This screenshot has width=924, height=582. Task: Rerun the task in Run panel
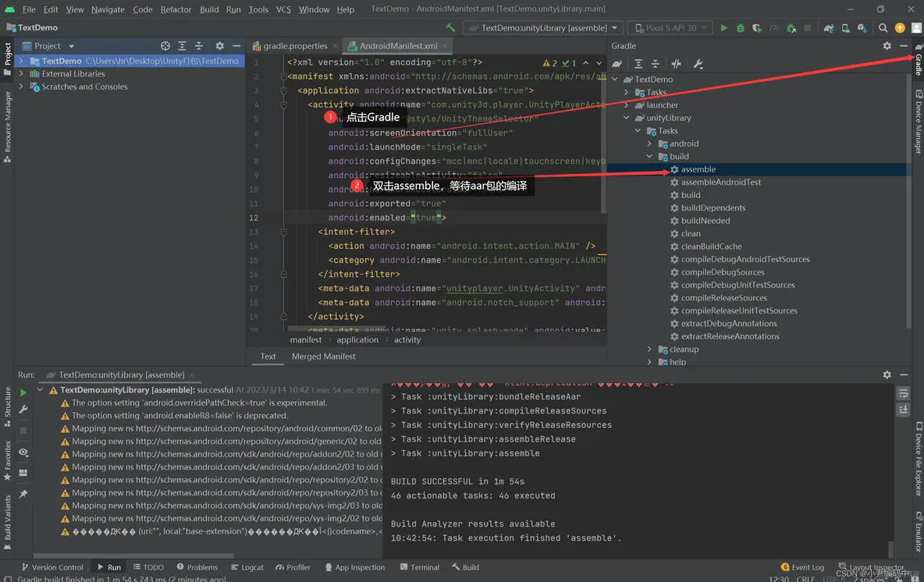[23, 392]
